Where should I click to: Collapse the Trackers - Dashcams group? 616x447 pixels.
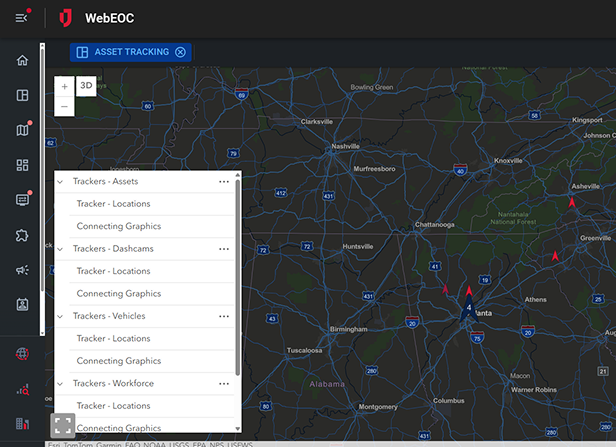click(x=60, y=249)
